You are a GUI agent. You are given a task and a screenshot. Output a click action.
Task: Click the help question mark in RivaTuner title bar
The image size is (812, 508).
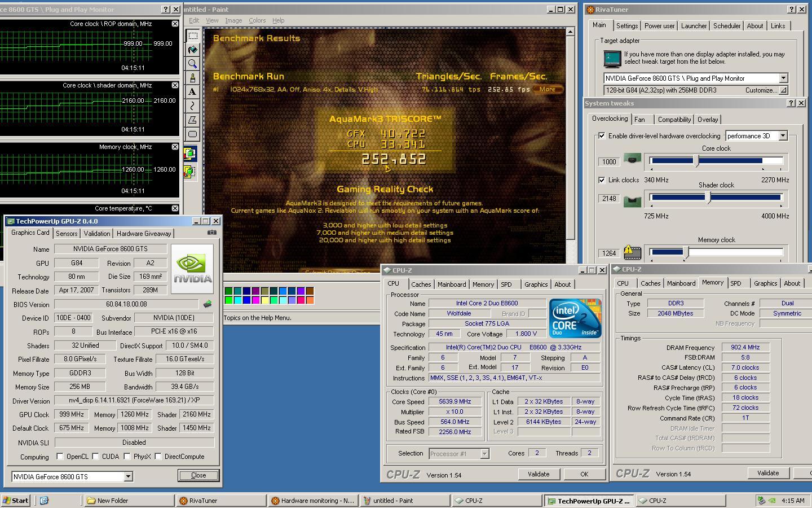point(792,10)
